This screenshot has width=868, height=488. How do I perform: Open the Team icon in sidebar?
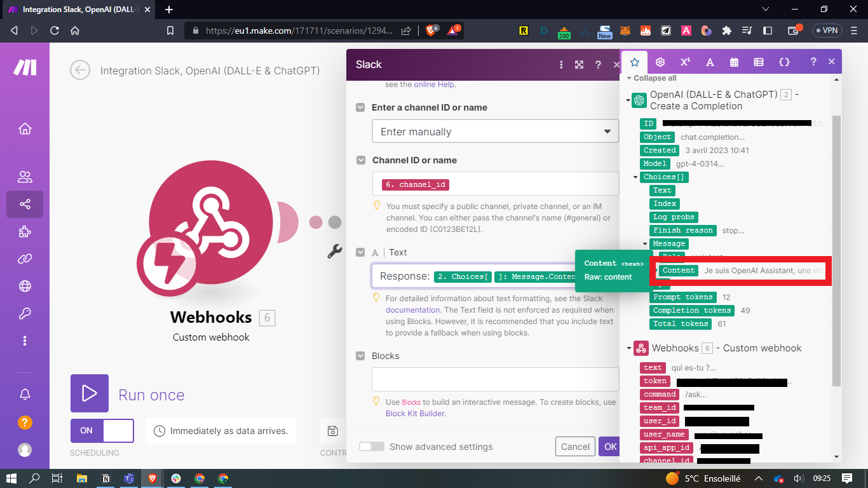pyautogui.click(x=25, y=177)
